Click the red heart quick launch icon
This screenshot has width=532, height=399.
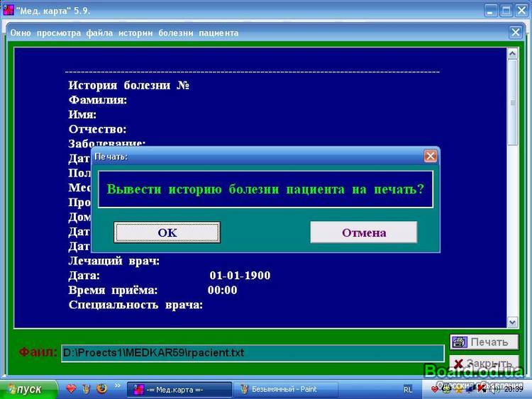pos(70,388)
